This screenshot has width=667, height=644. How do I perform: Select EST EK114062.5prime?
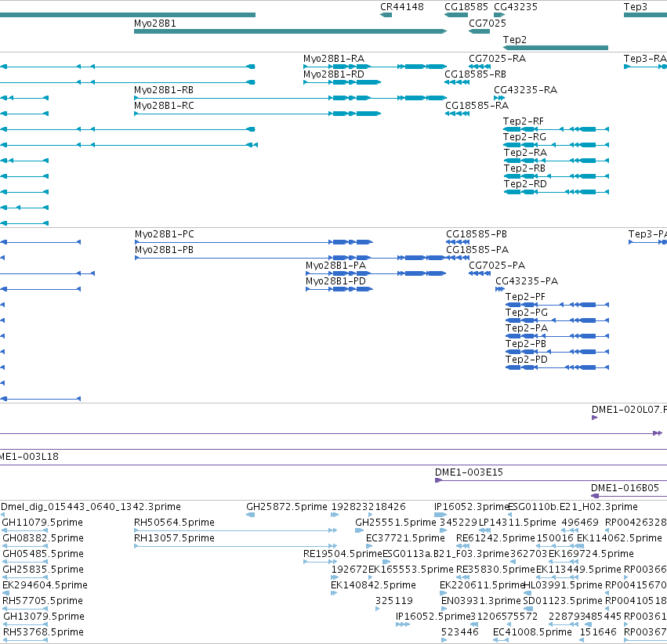click(580, 546)
